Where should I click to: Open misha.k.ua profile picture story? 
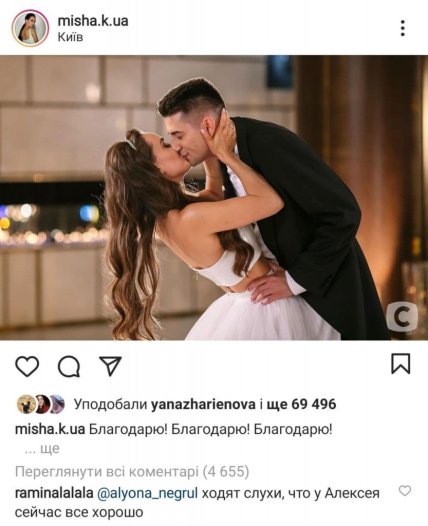pos(31,28)
